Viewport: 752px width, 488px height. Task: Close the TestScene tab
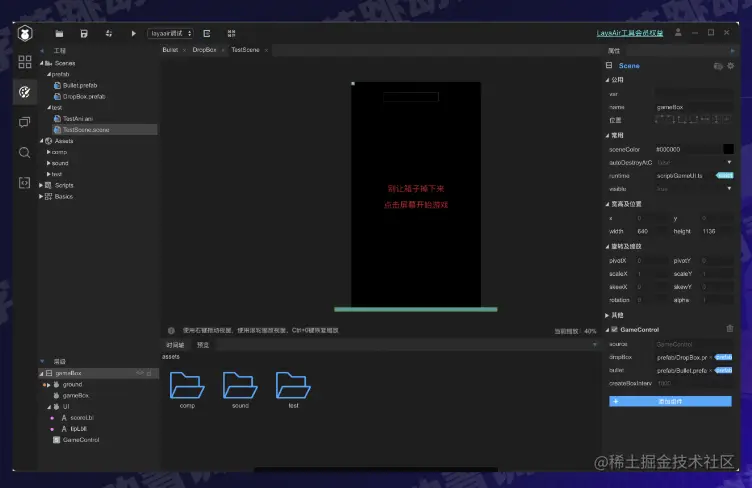(266, 50)
